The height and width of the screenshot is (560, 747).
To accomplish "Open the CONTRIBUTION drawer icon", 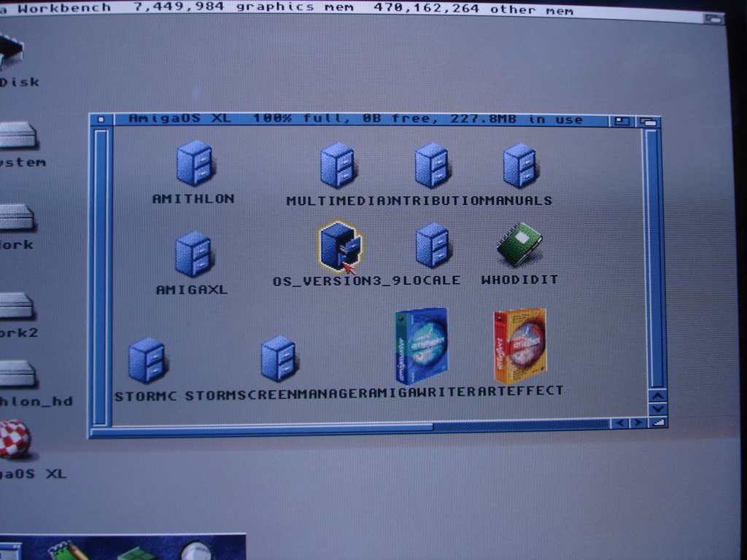I will 432,165.
